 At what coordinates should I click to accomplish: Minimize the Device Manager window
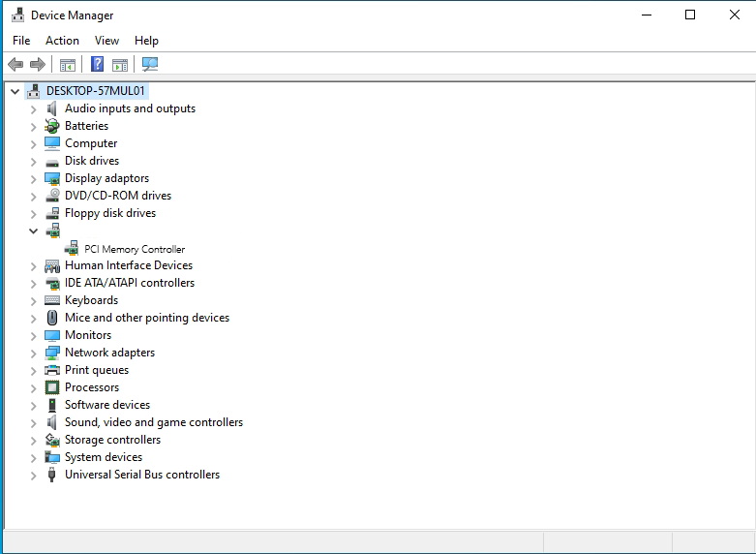click(647, 15)
